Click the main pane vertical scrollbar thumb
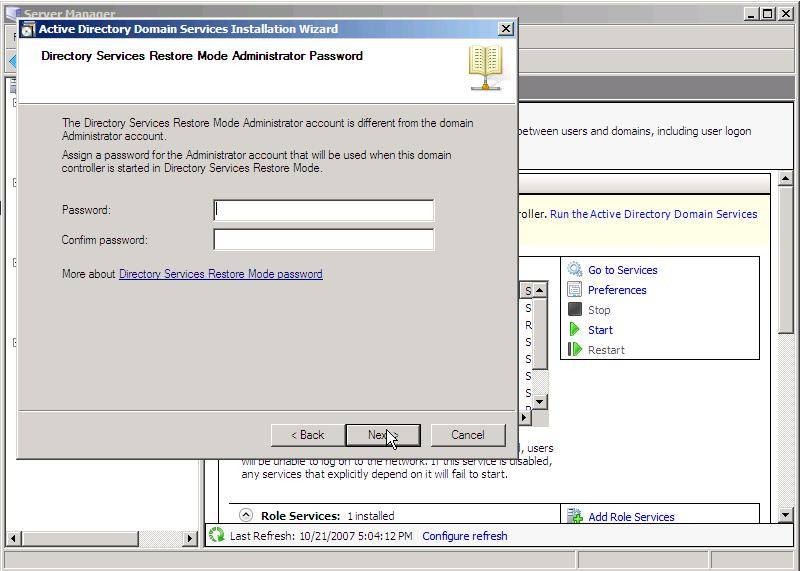Screen dimensions: 800x571 (x=786, y=261)
